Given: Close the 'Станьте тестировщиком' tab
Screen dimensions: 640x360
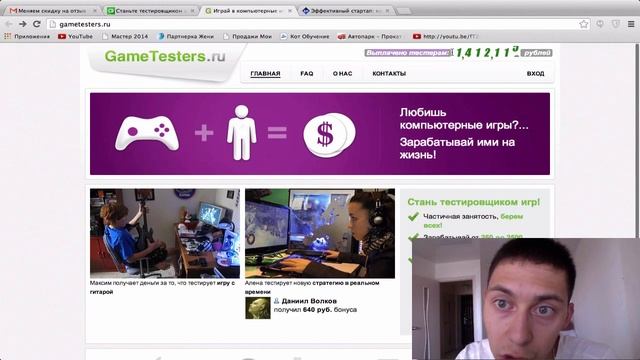Looking at the screenshot, I should pos(192,11).
